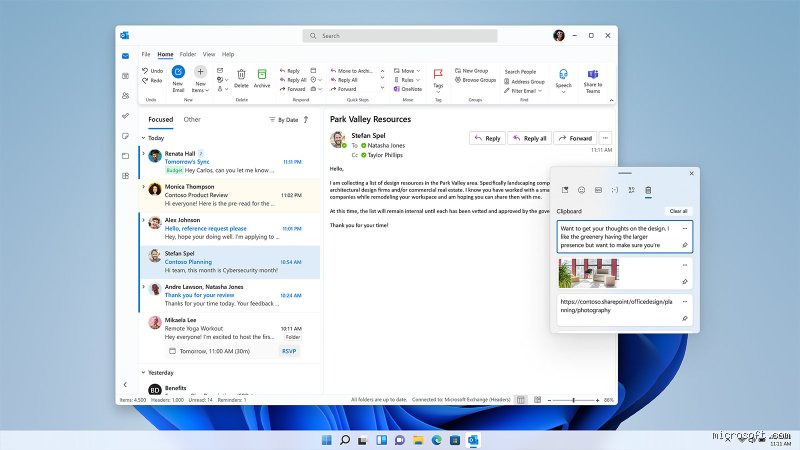Click Reply all in the reading pane

point(530,138)
